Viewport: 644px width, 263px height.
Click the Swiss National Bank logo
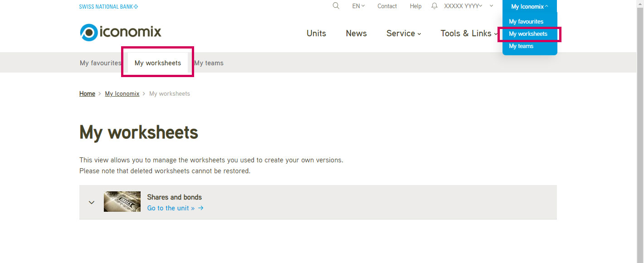108,7
